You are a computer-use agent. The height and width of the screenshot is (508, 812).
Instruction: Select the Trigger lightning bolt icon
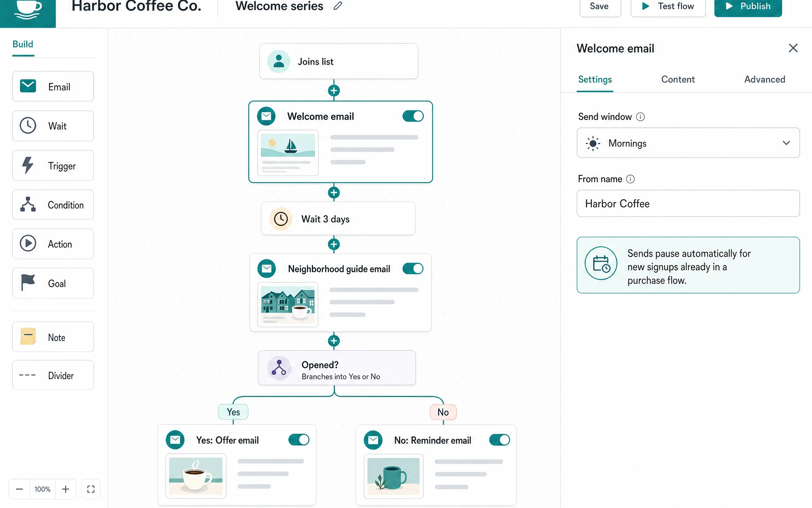point(28,165)
